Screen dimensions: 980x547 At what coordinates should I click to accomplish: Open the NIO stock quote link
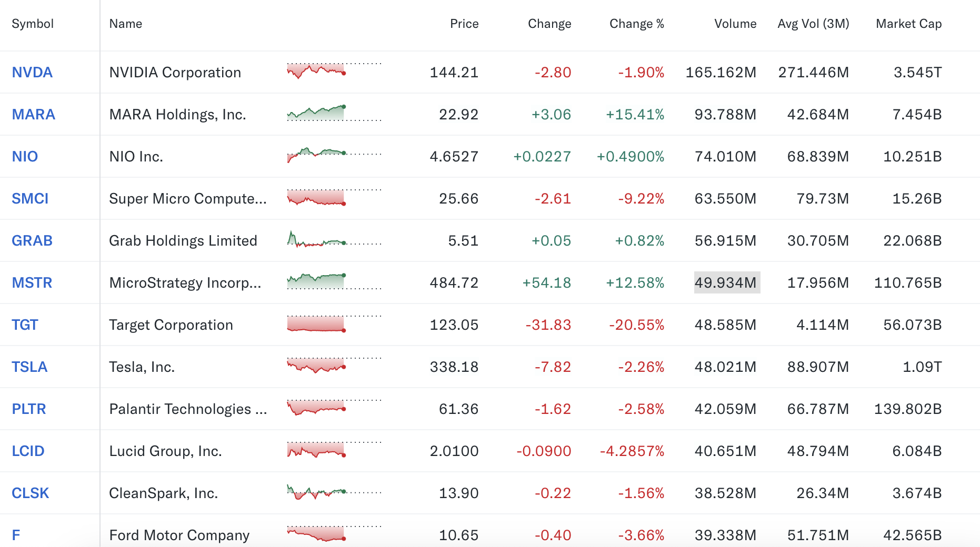click(25, 157)
